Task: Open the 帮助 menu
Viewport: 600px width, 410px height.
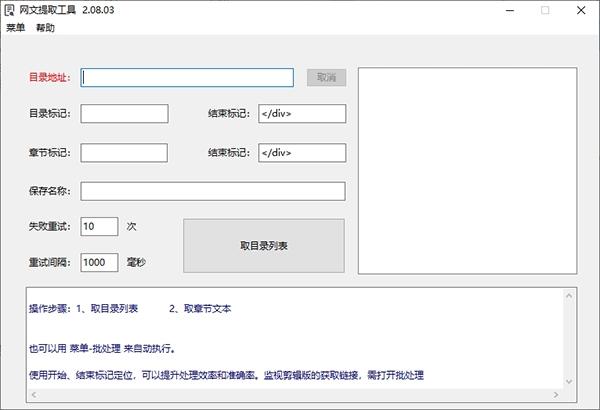Action: [x=46, y=28]
